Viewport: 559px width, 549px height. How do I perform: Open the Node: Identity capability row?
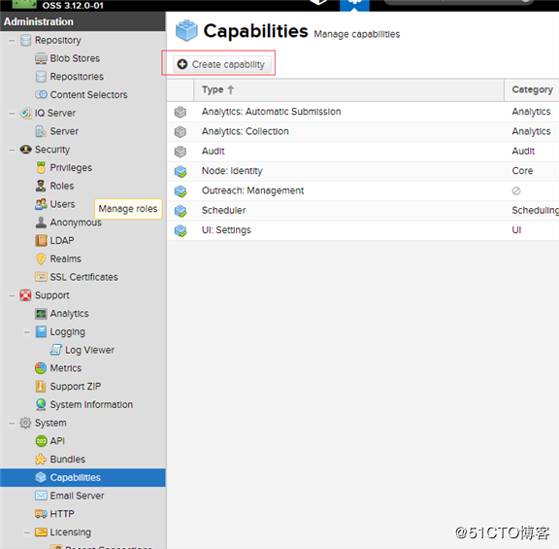coord(363,171)
